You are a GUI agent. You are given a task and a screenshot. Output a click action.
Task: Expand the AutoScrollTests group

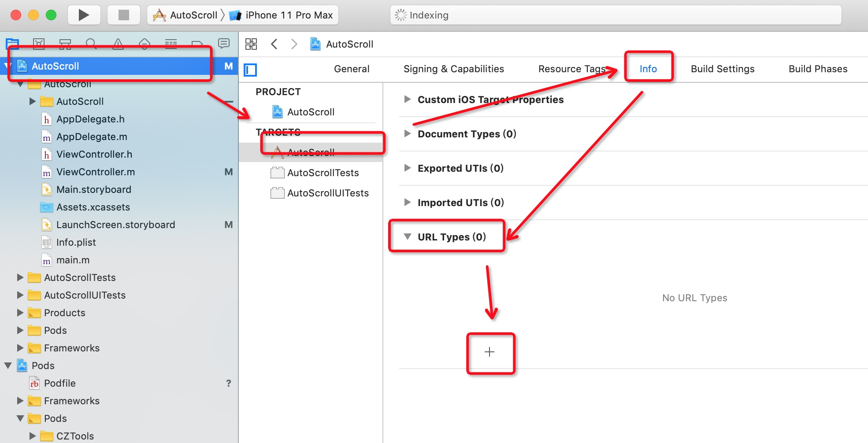[20, 277]
